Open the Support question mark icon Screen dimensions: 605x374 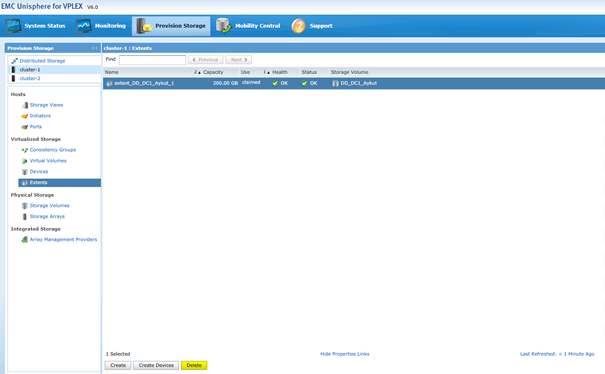pos(298,26)
